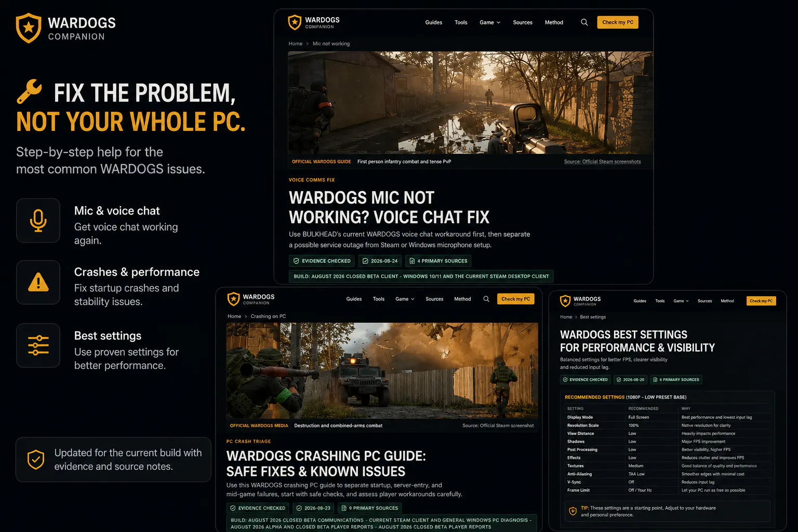
Task: Open search in the Crashing on PC page
Action: pyautogui.click(x=486, y=299)
